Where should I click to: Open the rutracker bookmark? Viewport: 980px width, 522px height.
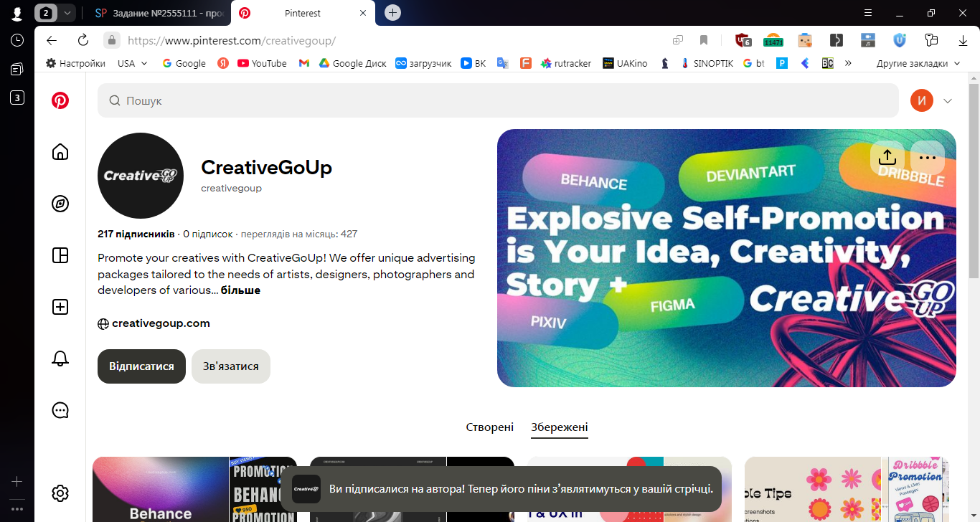pos(566,63)
